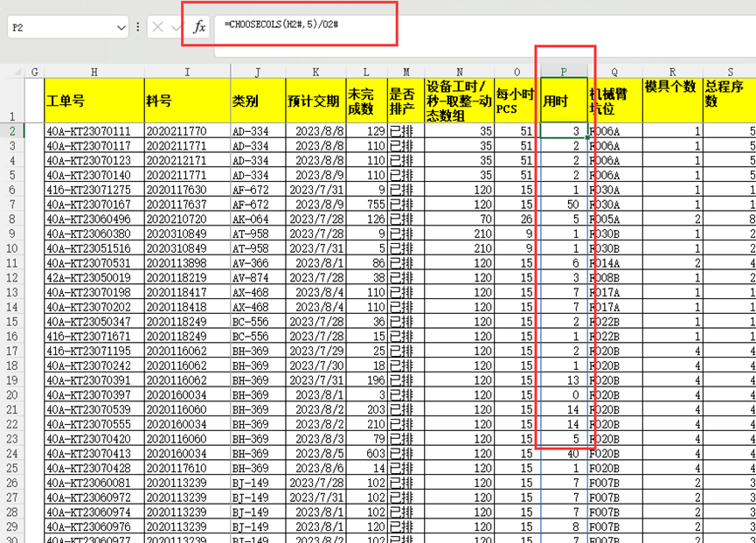
Task: Select row 2 header
Action: click(x=12, y=131)
